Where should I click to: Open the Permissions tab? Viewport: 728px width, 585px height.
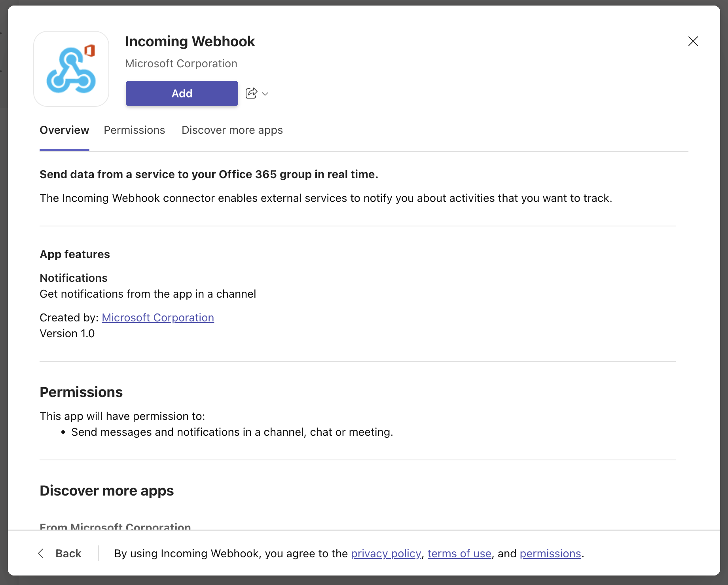[135, 130]
